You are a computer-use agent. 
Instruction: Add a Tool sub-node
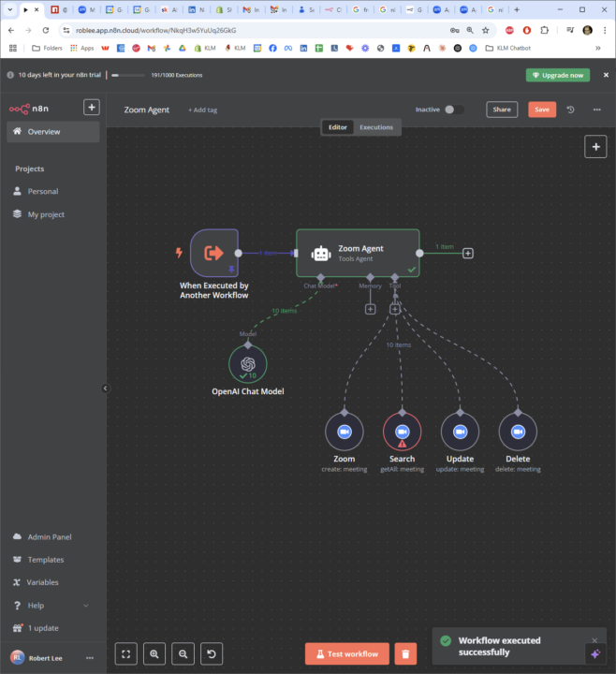(x=395, y=309)
